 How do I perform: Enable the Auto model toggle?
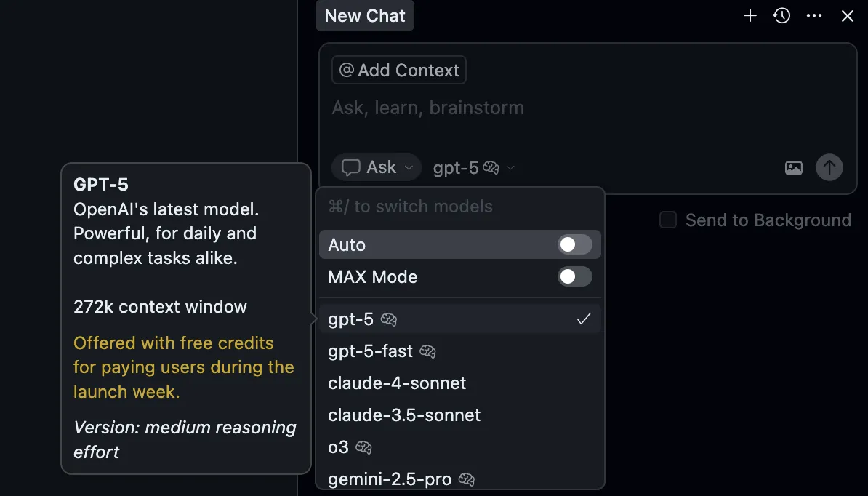(x=574, y=245)
